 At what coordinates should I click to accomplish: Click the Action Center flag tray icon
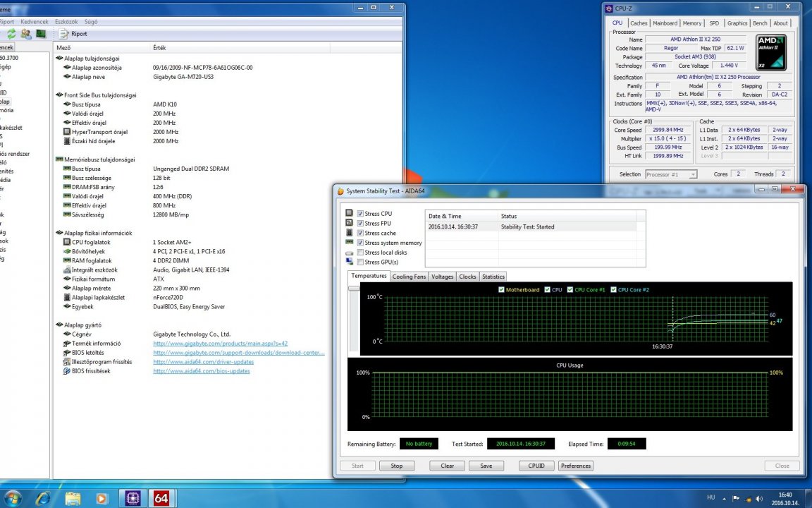736,499
